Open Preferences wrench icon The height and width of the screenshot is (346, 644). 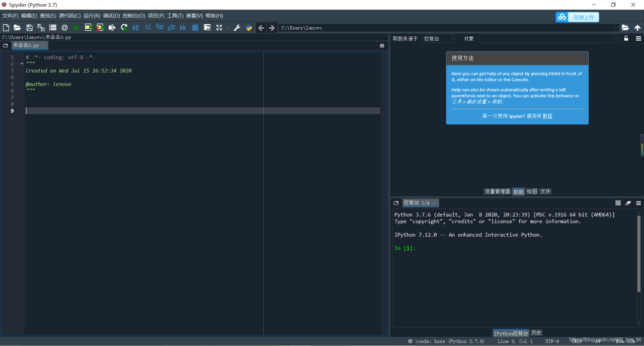237,28
